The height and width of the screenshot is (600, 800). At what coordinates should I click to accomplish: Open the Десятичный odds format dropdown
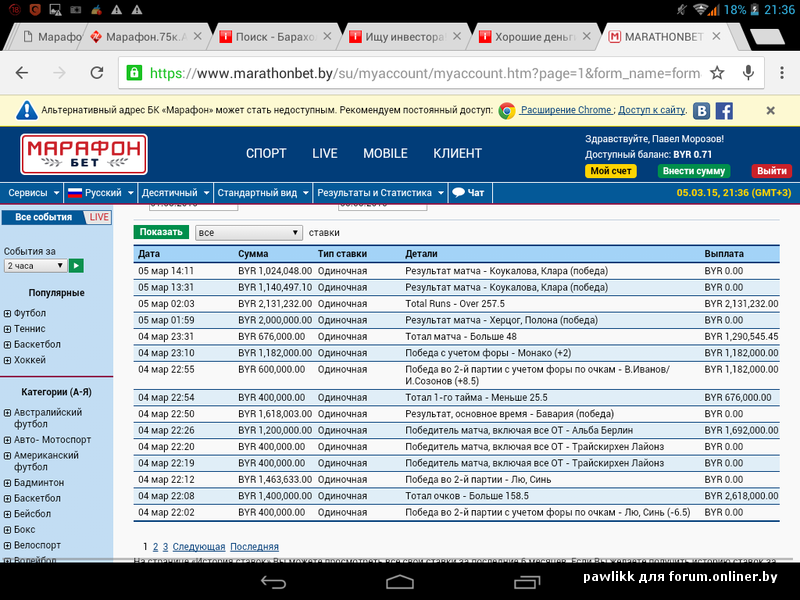175,193
